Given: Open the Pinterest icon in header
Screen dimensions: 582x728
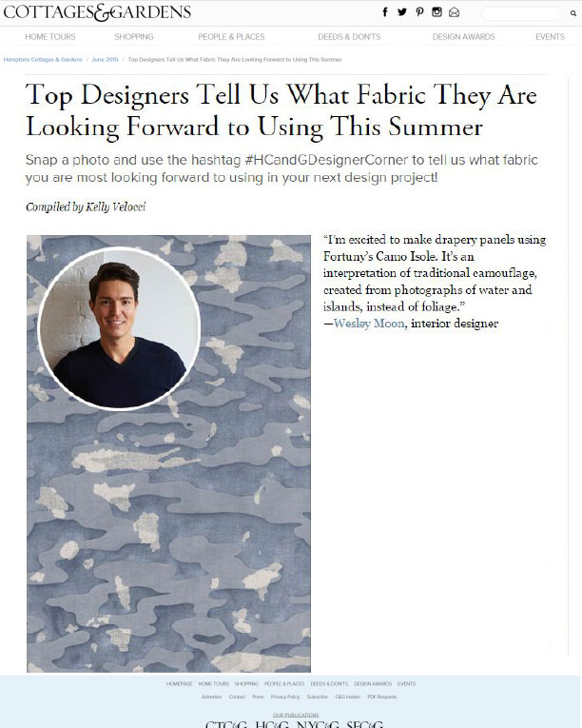Looking at the screenshot, I should point(419,12).
